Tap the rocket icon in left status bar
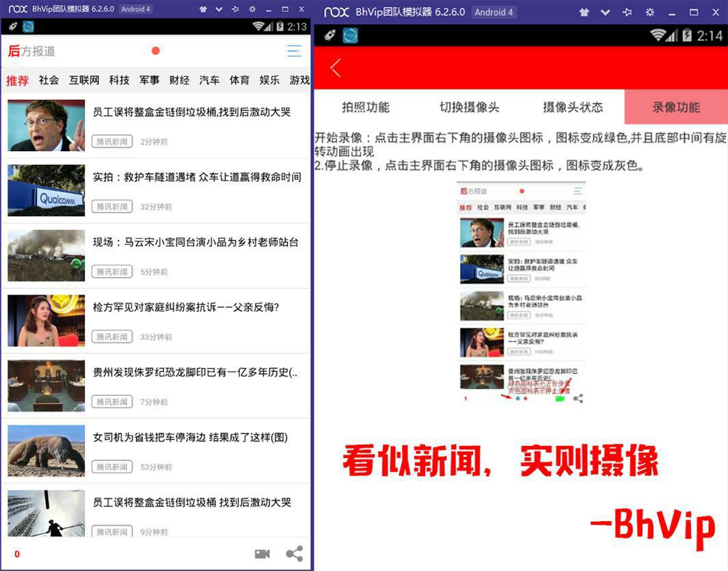728x571 pixels. click(x=12, y=27)
